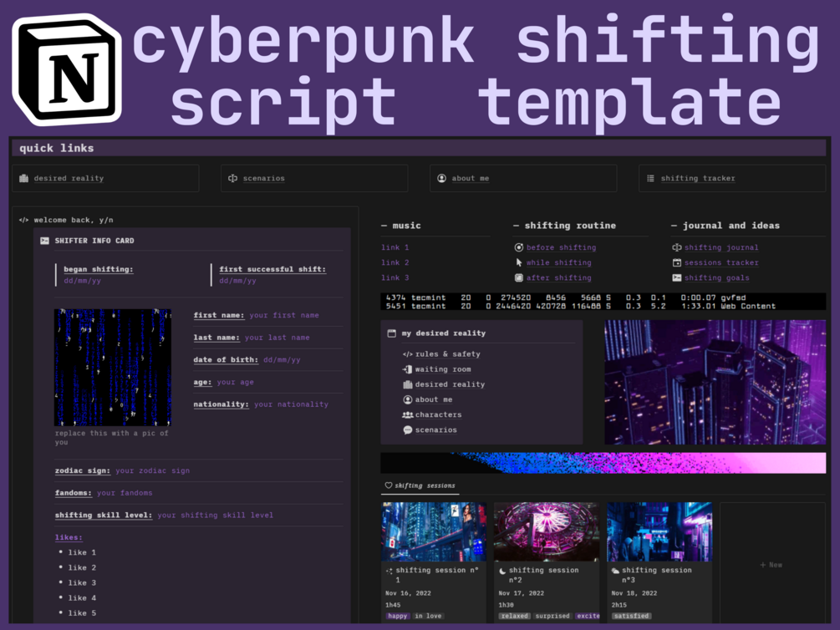Screen dimensions: 840x630
Task: Open shifting session n°2 ferris wheel cover
Action: point(547,531)
